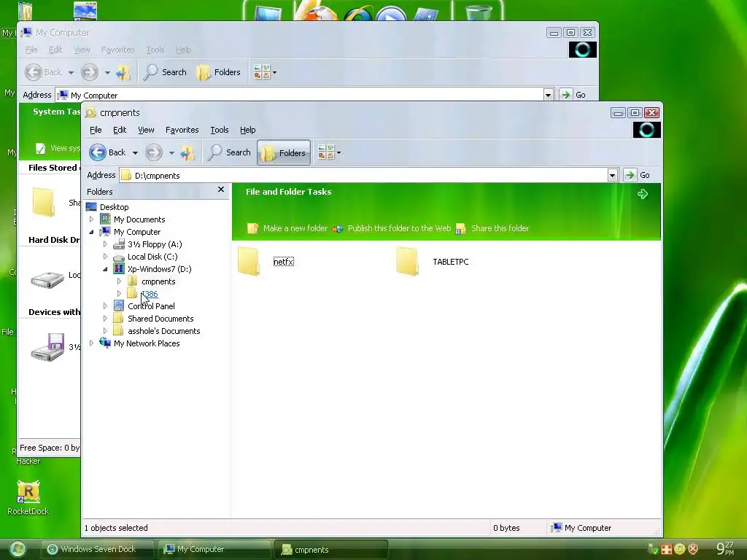Open Views button in My Computer window
This screenshot has width=747, height=560.
pos(265,72)
